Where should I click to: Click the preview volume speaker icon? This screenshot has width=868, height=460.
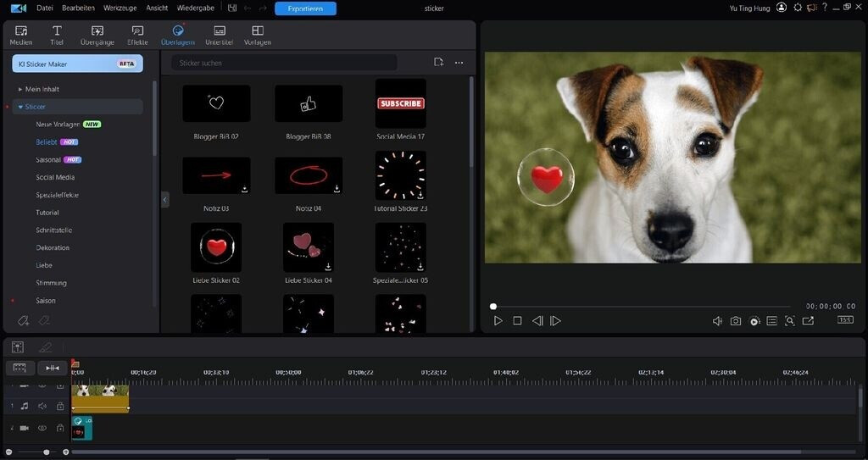[x=717, y=321]
